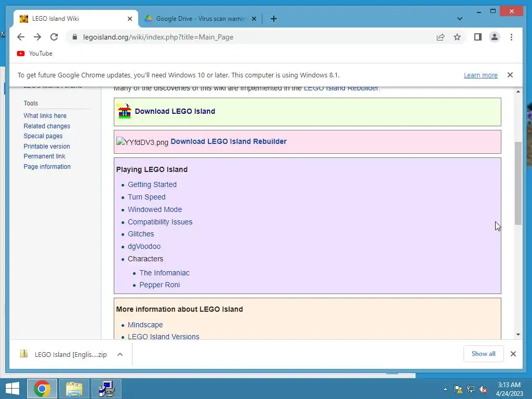Open the dgVoodoo article
Screen dimensions: 532x399
(x=144, y=246)
